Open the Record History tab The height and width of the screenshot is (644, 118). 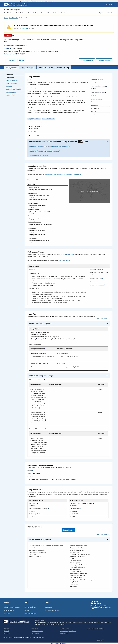pyautogui.click(x=63, y=67)
